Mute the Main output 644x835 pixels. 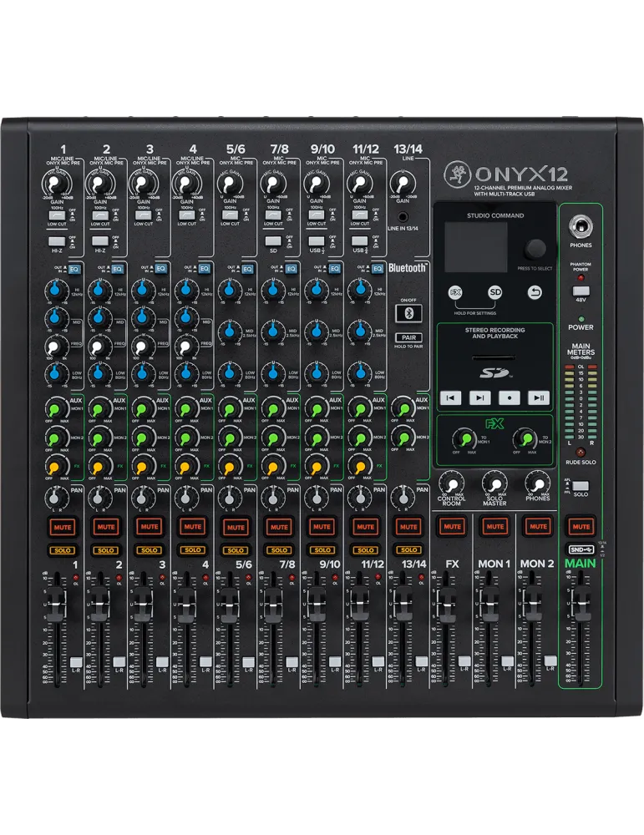[581, 527]
